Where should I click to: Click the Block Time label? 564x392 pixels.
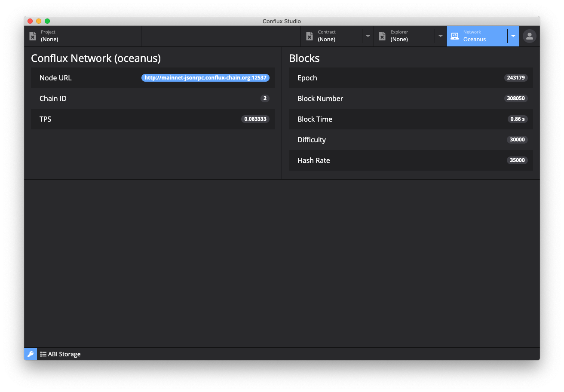point(315,119)
